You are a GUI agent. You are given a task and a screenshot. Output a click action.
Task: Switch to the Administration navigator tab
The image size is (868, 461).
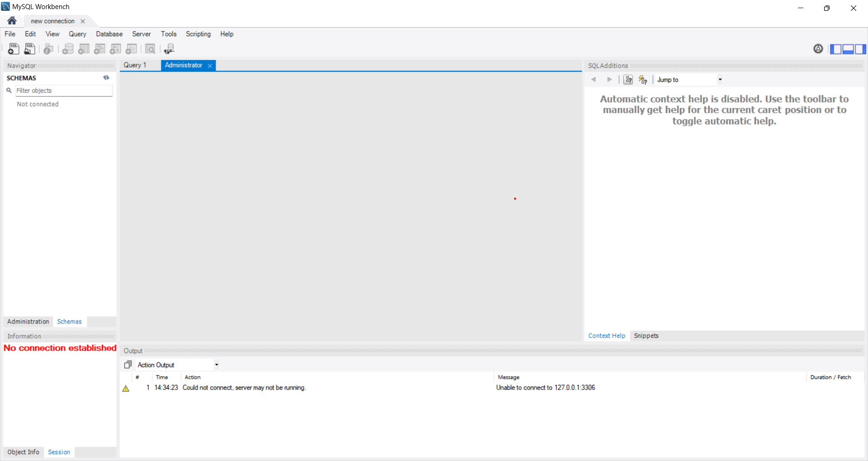pos(28,321)
